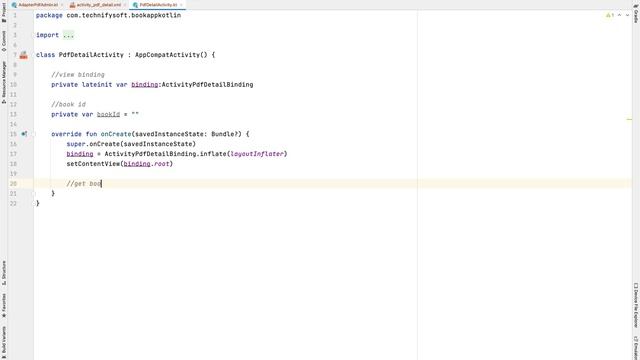Viewport: 640px width, 360px height.
Task: Close the PdfDetailActivity.kt tab
Action: coord(181,5)
